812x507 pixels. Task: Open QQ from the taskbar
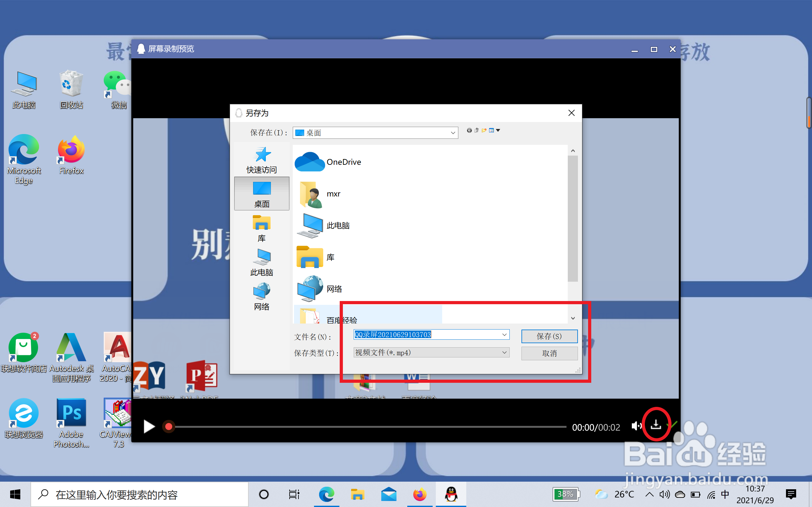tap(451, 494)
